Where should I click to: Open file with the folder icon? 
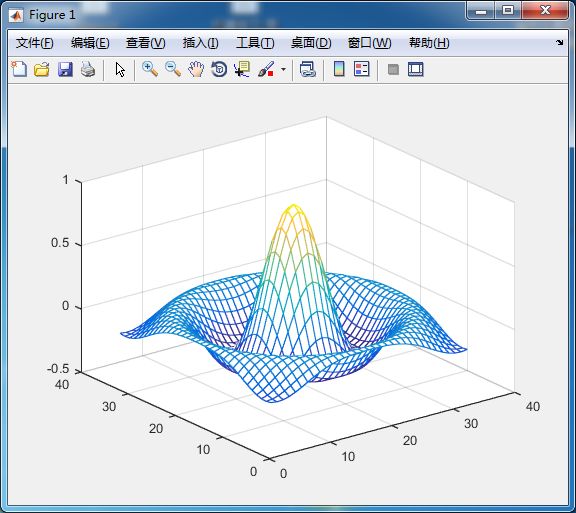pos(42,69)
